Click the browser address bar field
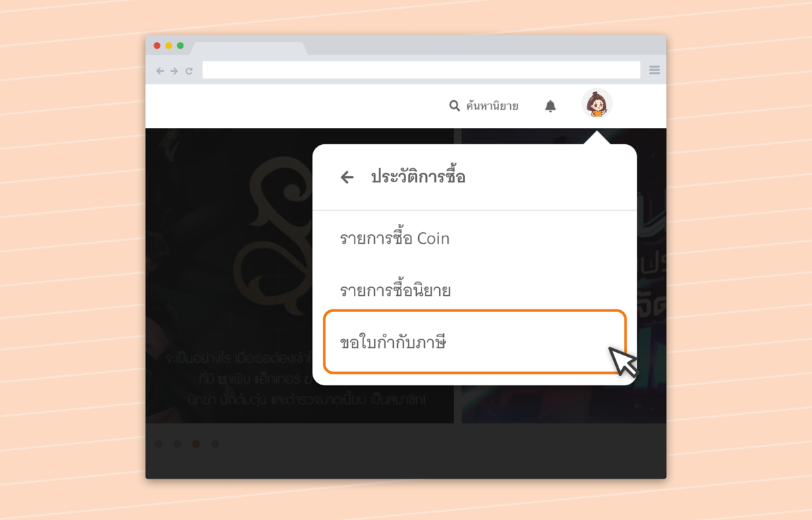Screen dimensions: 812x520 click(421, 70)
